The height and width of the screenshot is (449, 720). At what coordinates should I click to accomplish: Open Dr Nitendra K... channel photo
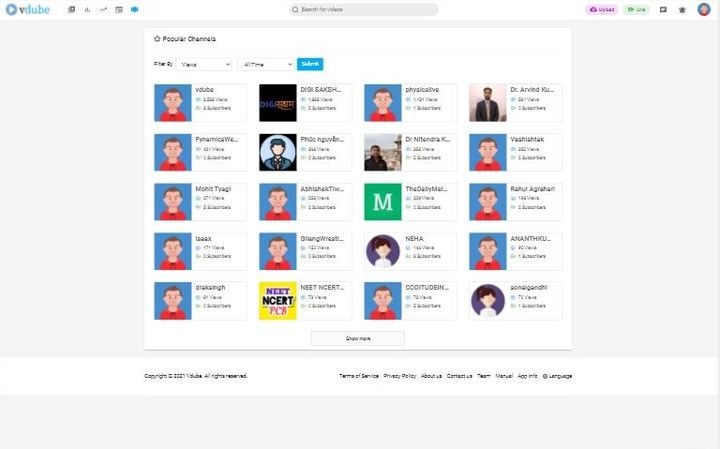pos(382,152)
